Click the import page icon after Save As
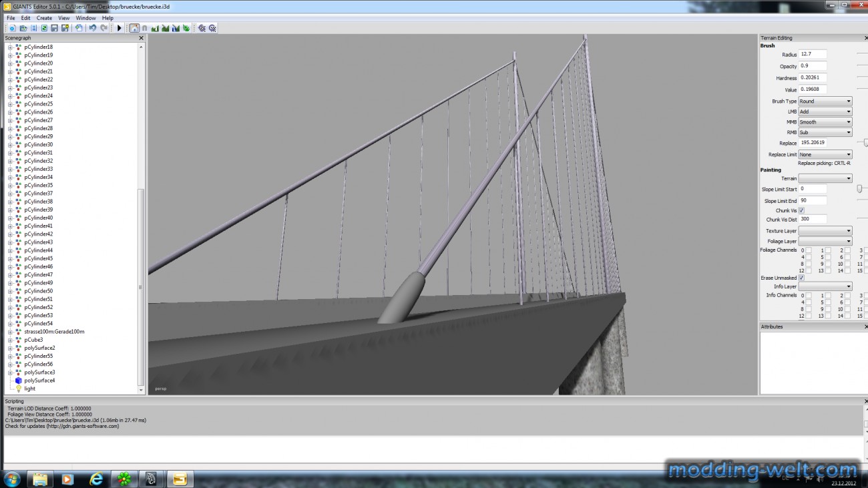Image resolution: width=868 pixels, height=488 pixels. (79, 28)
